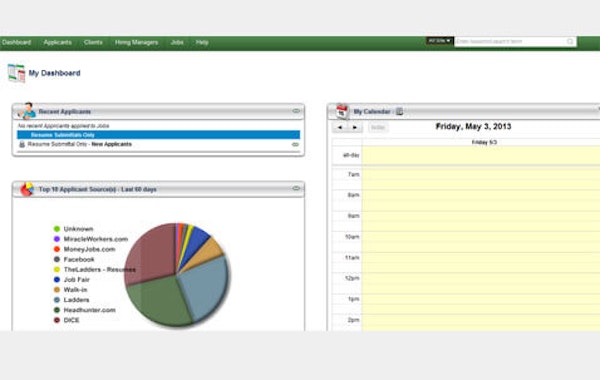Click the small icon after My Calendar title
This screenshot has height=380, width=600.
pos(399,111)
